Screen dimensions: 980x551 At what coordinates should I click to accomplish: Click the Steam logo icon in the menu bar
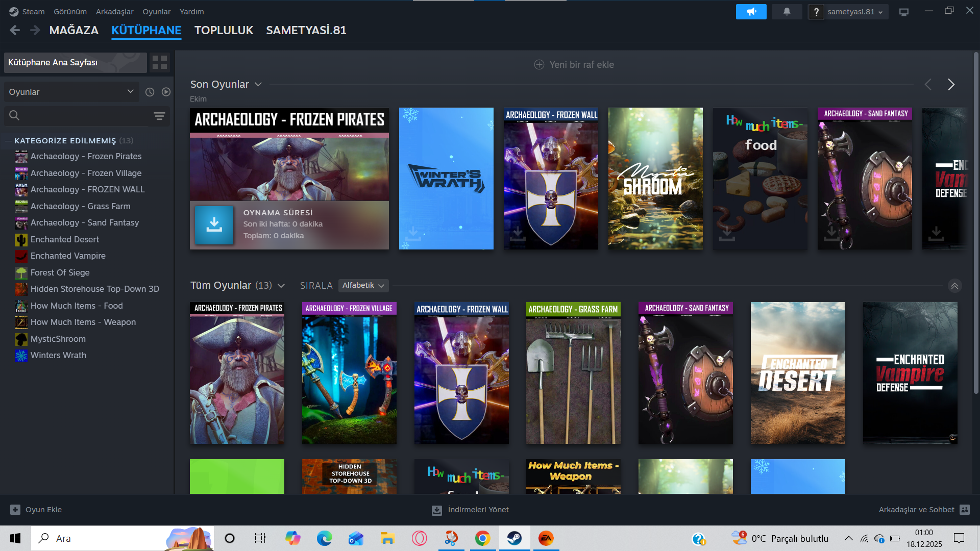pyautogui.click(x=14, y=12)
